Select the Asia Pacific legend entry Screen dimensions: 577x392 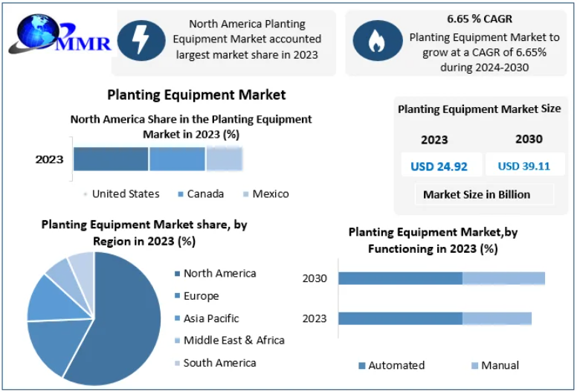click(x=211, y=318)
